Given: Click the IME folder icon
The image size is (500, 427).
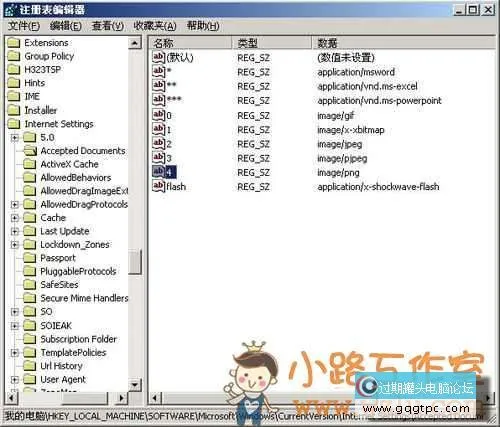Looking at the screenshot, I should [14, 97].
